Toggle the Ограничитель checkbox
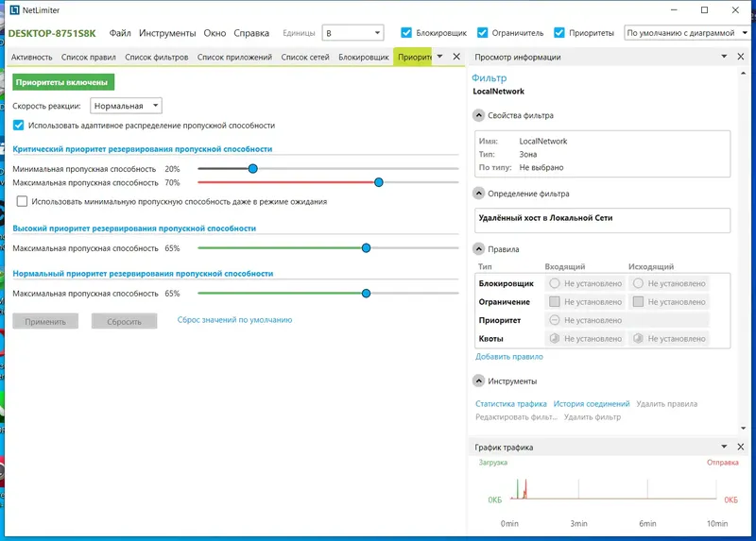Screen dimensions: 756x541 [482, 33]
